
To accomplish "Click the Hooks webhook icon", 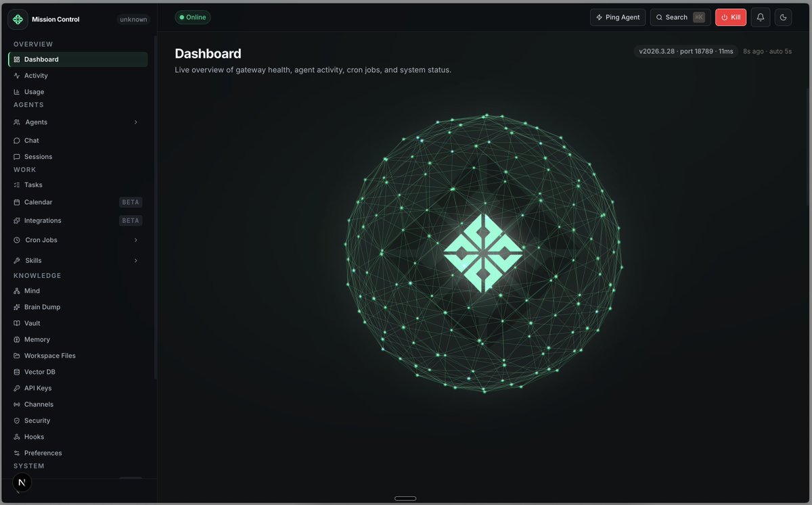I will (17, 437).
